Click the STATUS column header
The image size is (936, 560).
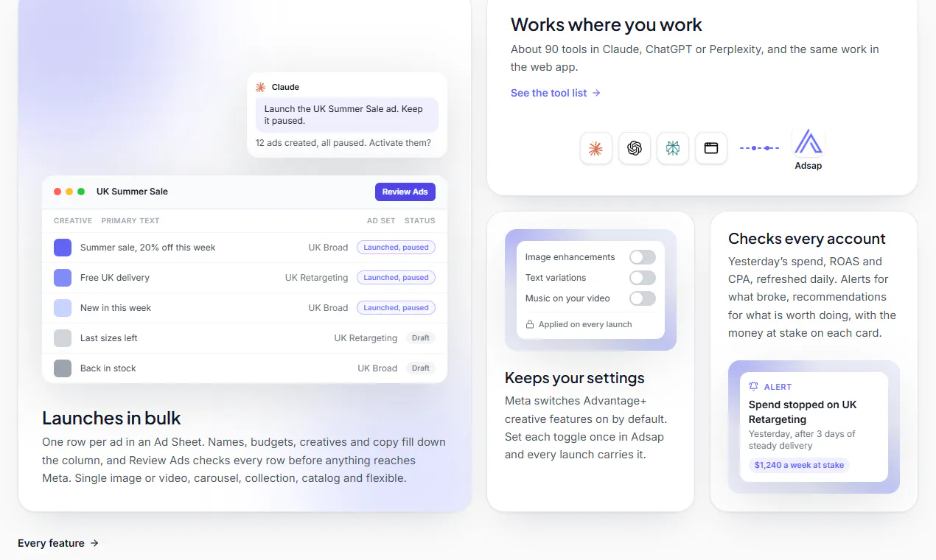click(x=420, y=220)
